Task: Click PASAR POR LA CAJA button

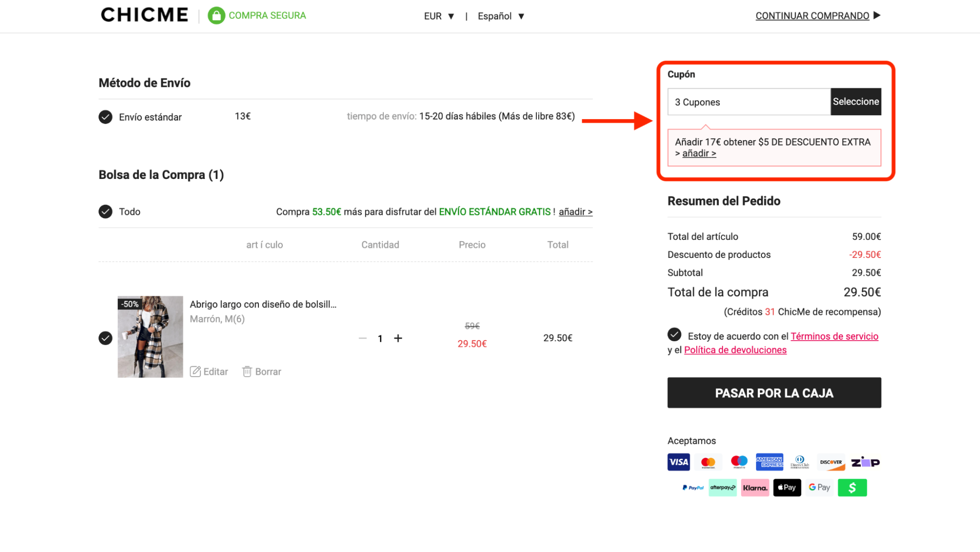Action: tap(774, 393)
